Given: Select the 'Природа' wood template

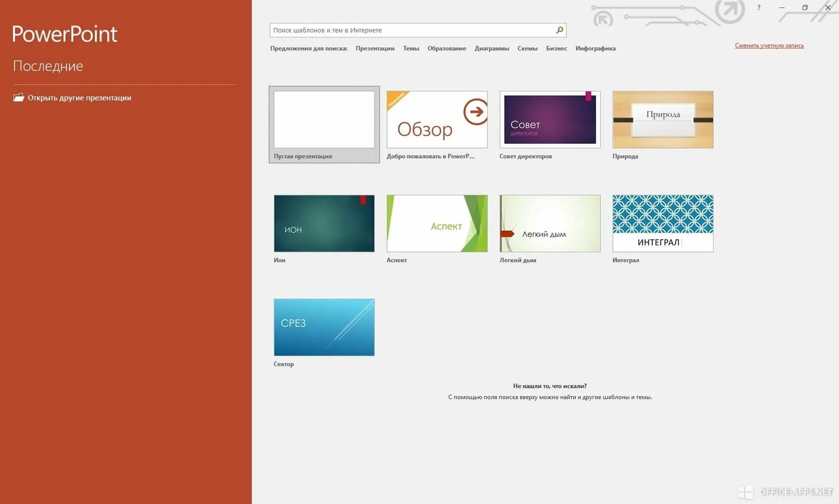Looking at the screenshot, I should [x=663, y=119].
